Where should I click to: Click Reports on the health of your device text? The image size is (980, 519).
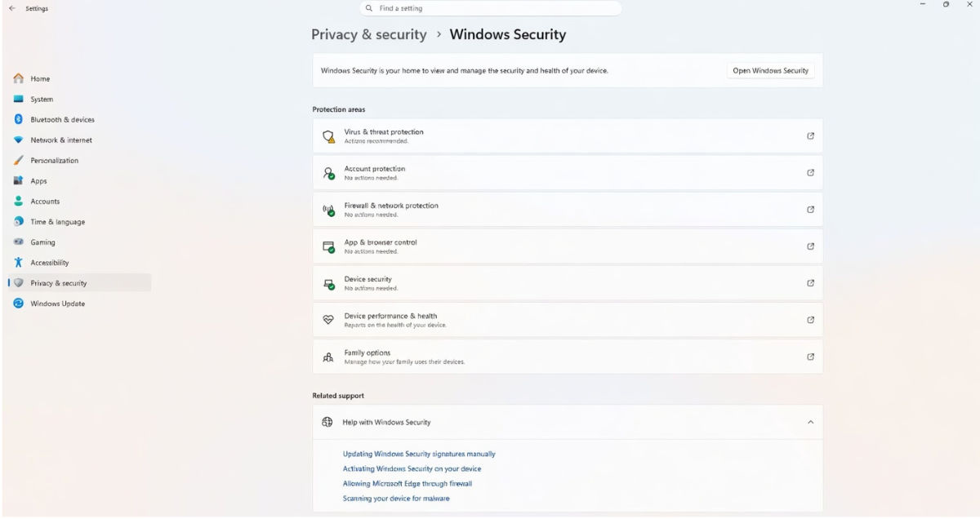tap(395, 325)
